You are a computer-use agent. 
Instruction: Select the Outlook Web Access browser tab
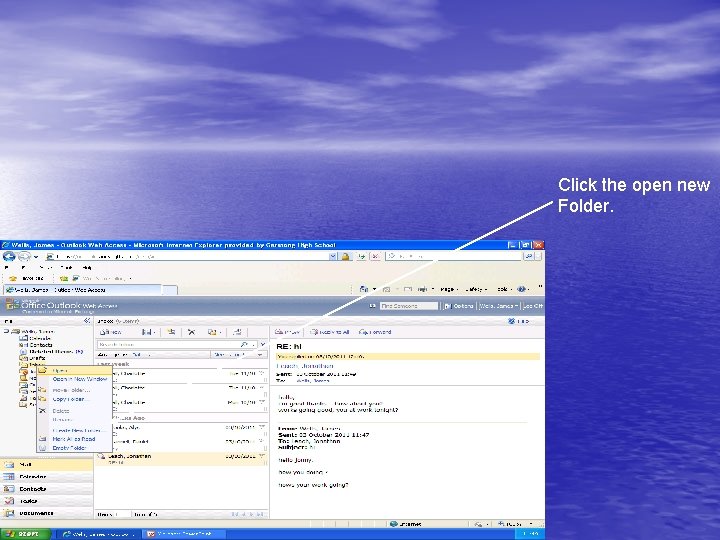(83, 290)
